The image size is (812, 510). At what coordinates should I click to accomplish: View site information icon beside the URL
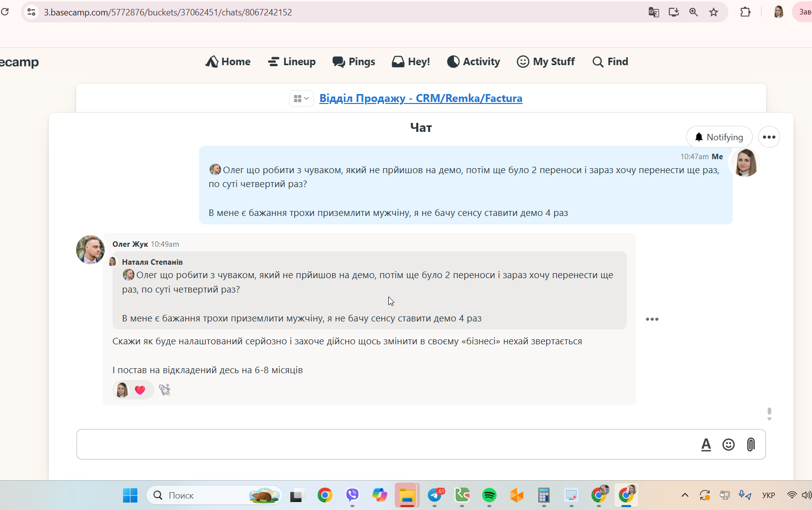[x=31, y=12]
